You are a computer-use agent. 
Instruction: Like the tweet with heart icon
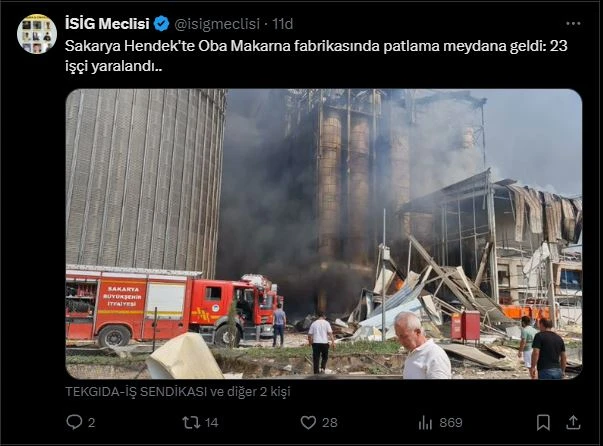[308, 423]
